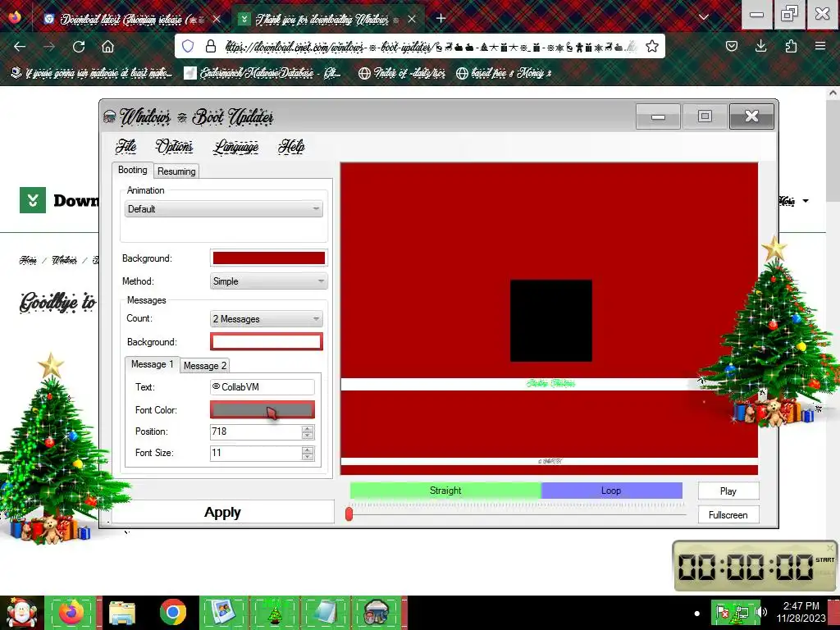The width and height of the screenshot is (840, 630).
Task: Click the Apply button
Action: 222,513
